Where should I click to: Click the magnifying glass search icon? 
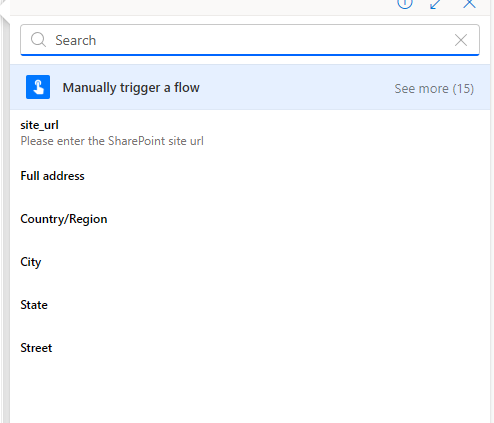click(x=38, y=40)
